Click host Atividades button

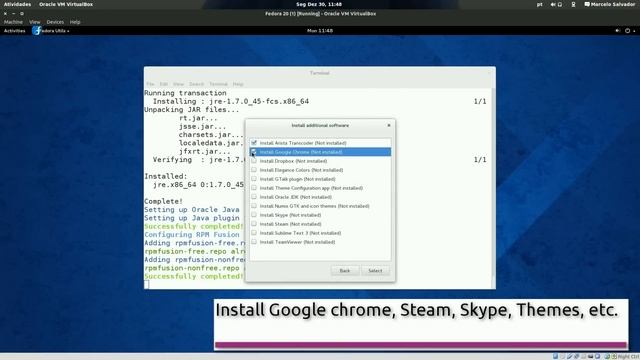point(18,4)
